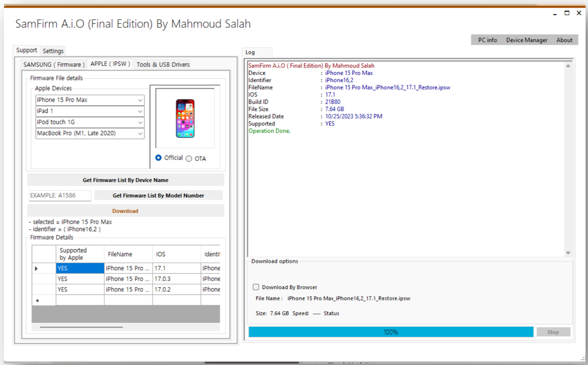The height and width of the screenshot is (365, 588).
Task: Select the Official firmware radio button
Action: coord(158,158)
